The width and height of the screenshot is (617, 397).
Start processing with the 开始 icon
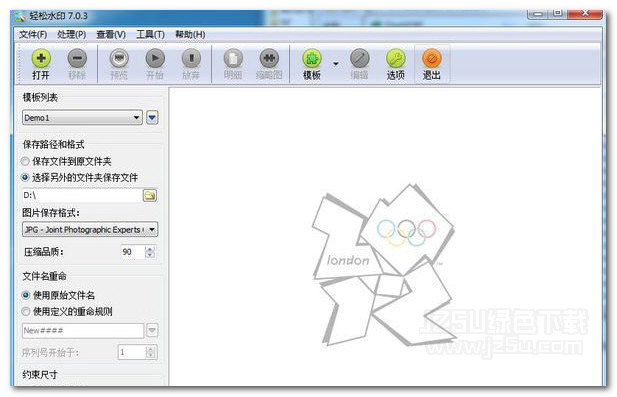(155, 59)
